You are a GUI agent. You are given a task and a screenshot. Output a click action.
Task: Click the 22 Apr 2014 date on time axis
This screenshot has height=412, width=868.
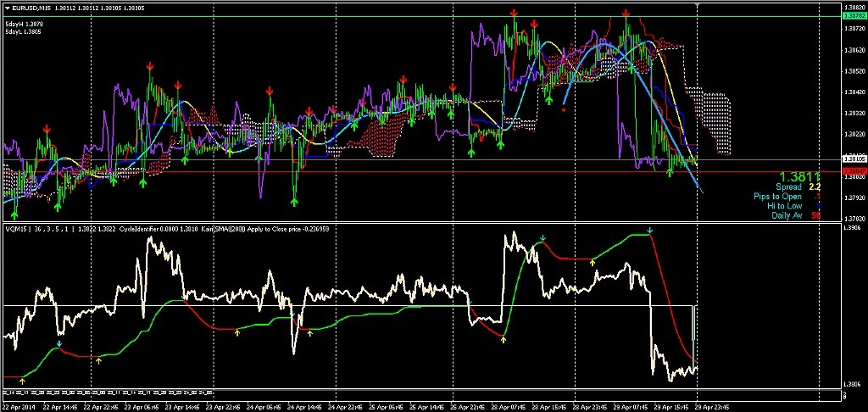[x=19, y=406]
